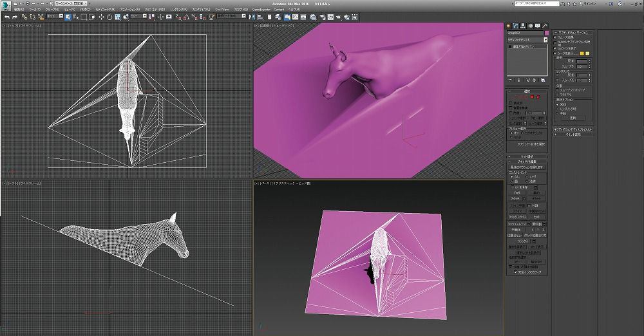Click the Align tool icon

point(260,17)
